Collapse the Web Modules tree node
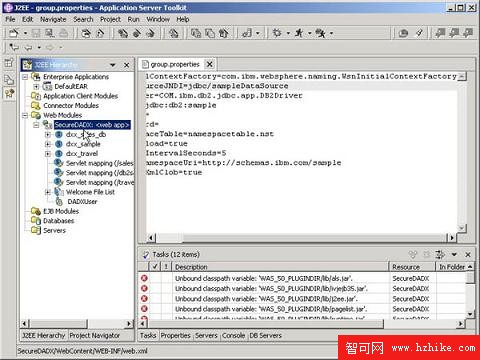This screenshot has width=480, height=360. pos(25,115)
